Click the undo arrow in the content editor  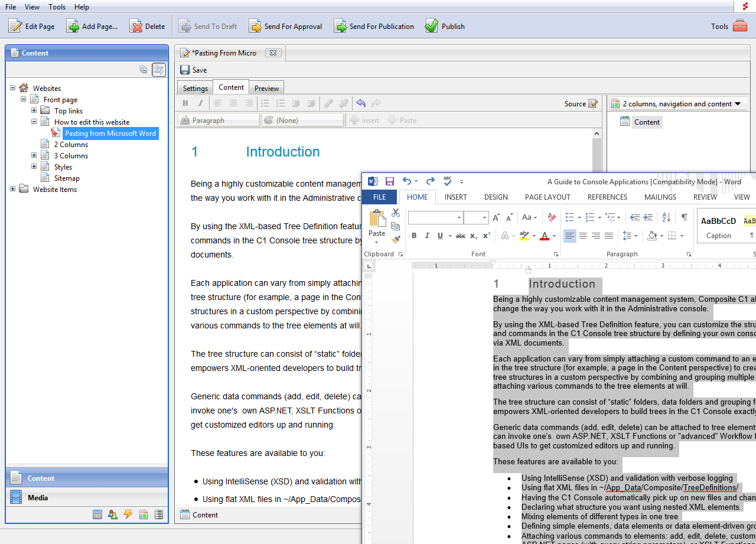(361, 103)
